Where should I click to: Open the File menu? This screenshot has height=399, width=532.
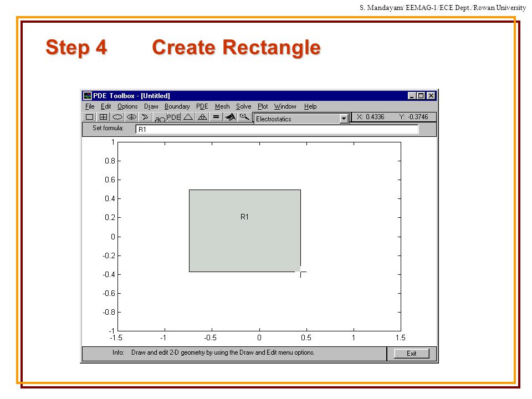pyautogui.click(x=90, y=106)
